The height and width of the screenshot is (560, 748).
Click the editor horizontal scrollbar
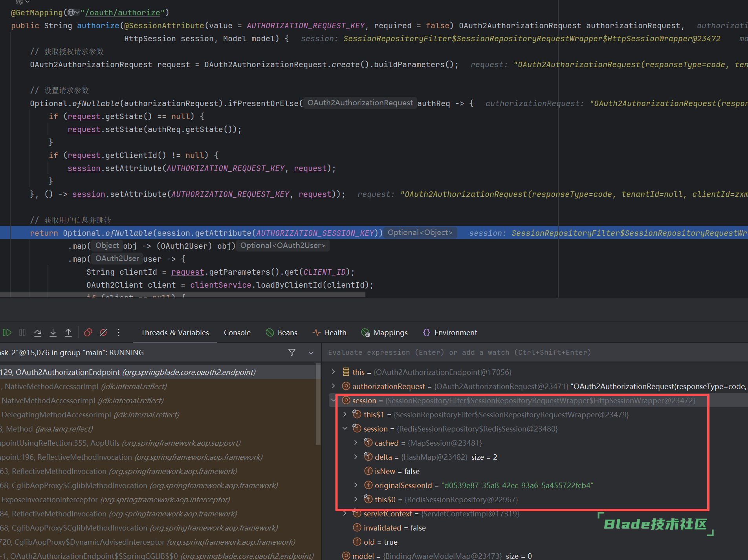tap(183, 295)
